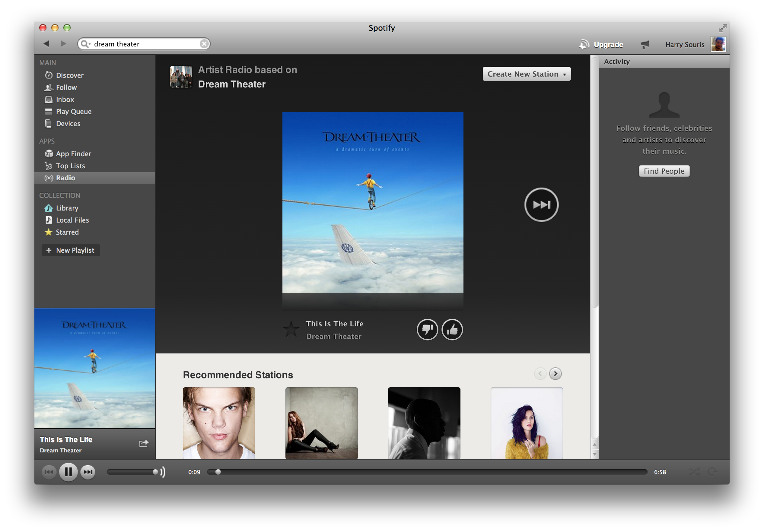Click the next track button in bottom bar
The height and width of the screenshot is (532, 764).
tap(88, 472)
